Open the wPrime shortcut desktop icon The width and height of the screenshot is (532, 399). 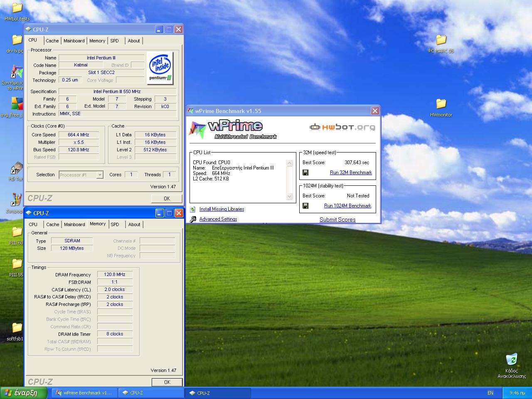17,71
